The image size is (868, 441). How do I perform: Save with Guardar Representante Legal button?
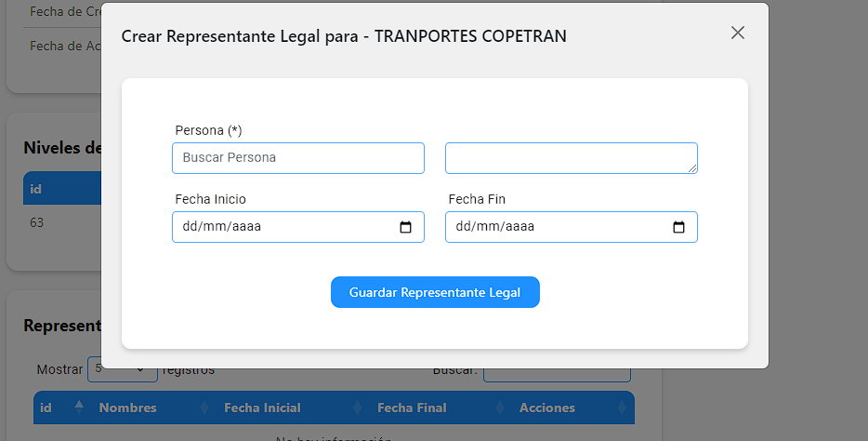pyautogui.click(x=435, y=292)
